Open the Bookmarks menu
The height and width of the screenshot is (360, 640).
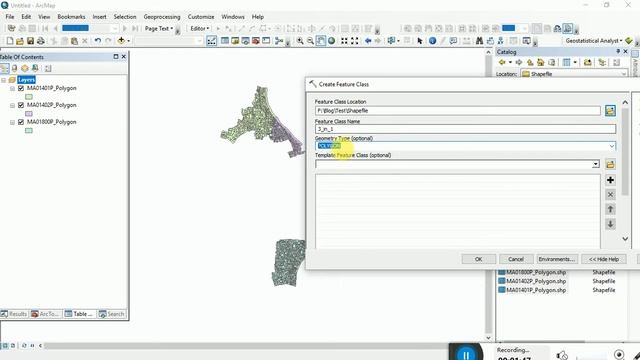[71, 17]
